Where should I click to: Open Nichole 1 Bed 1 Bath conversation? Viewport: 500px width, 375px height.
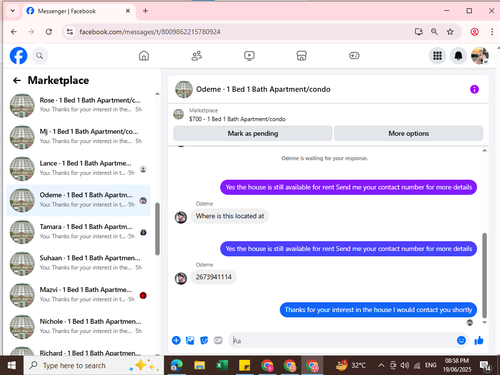(79, 326)
